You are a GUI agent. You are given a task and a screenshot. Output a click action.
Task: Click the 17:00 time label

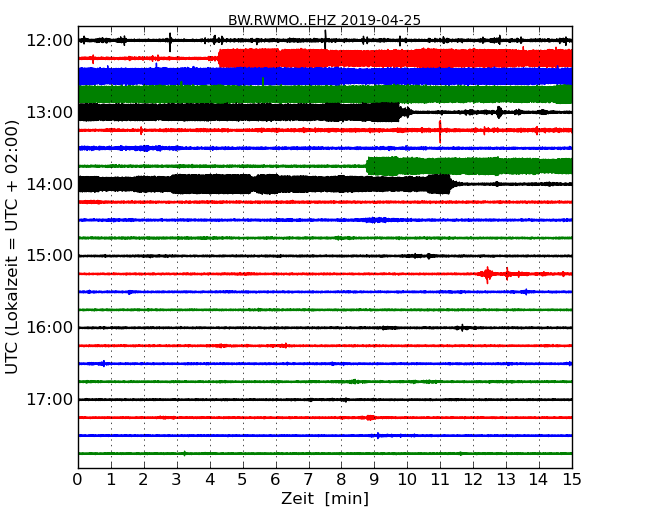click(x=50, y=400)
